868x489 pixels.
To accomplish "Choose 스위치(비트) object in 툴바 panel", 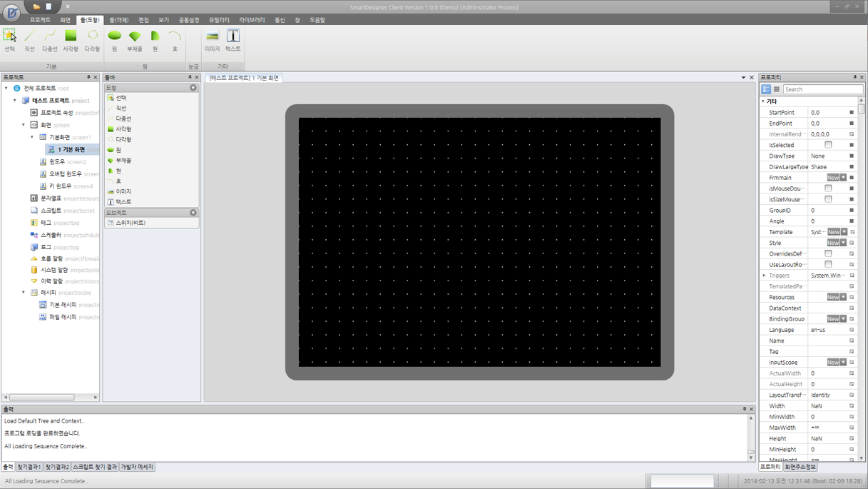I will point(131,223).
